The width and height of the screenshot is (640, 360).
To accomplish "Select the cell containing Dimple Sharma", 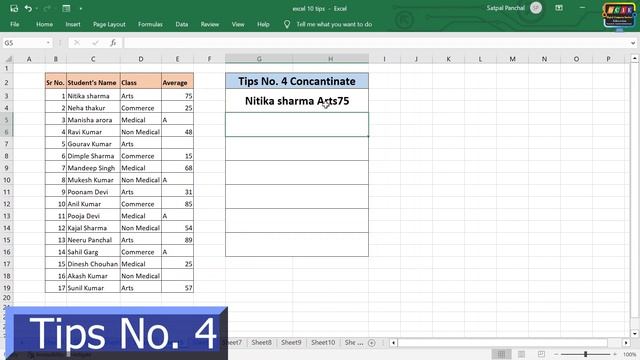I will click(x=93, y=156).
